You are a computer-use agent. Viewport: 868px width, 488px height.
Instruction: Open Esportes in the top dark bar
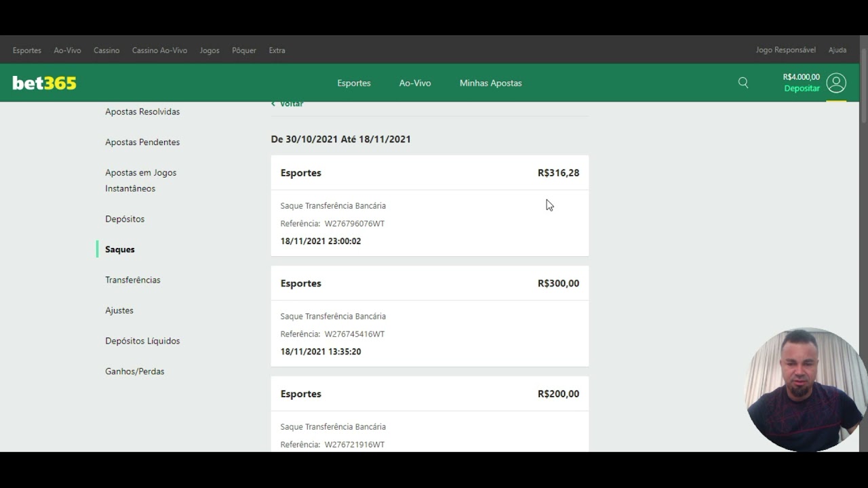[27, 50]
